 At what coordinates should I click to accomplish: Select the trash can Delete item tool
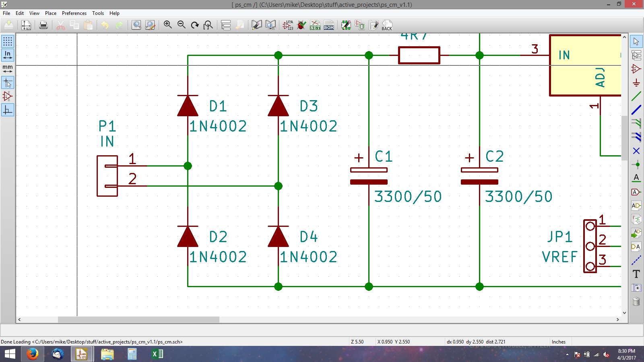(x=636, y=301)
